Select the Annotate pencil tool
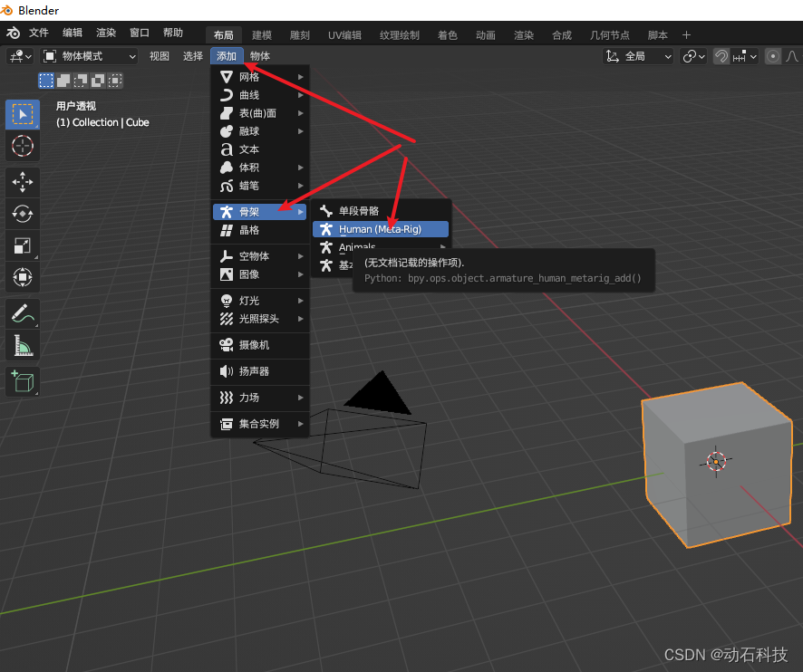This screenshot has height=672, width=803. click(23, 313)
